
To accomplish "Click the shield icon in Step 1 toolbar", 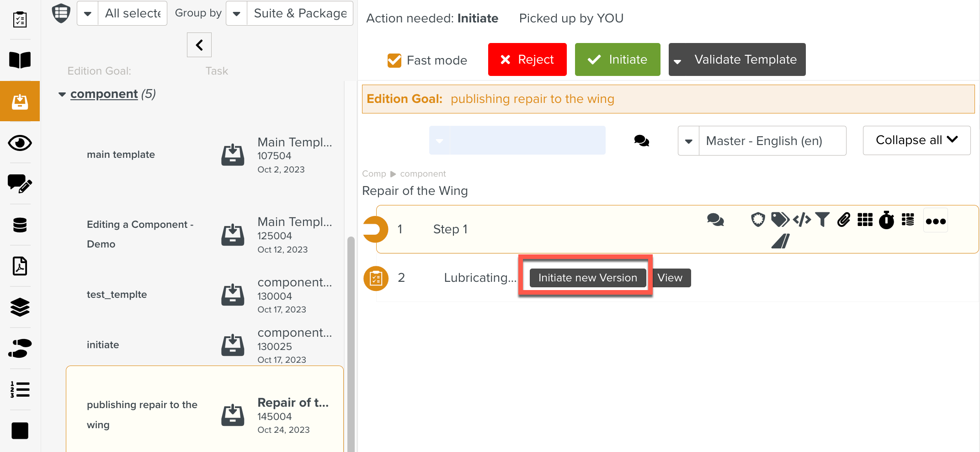I will pyautogui.click(x=758, y=220).
